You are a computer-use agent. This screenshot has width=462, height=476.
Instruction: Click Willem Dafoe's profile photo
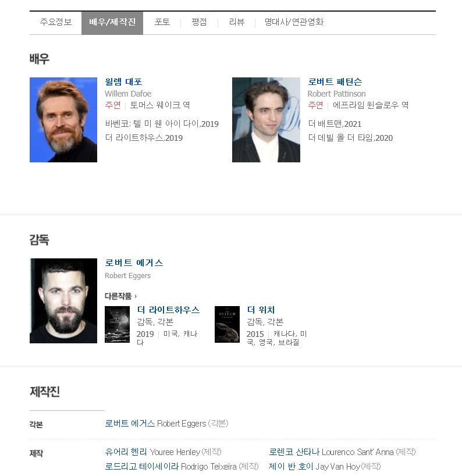63,120
